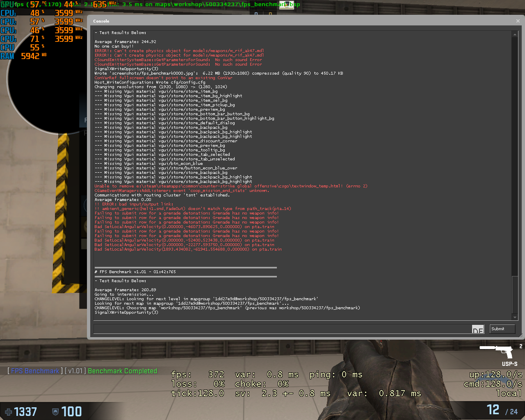Click the ammo count 12 / 24

coord(502,410)
